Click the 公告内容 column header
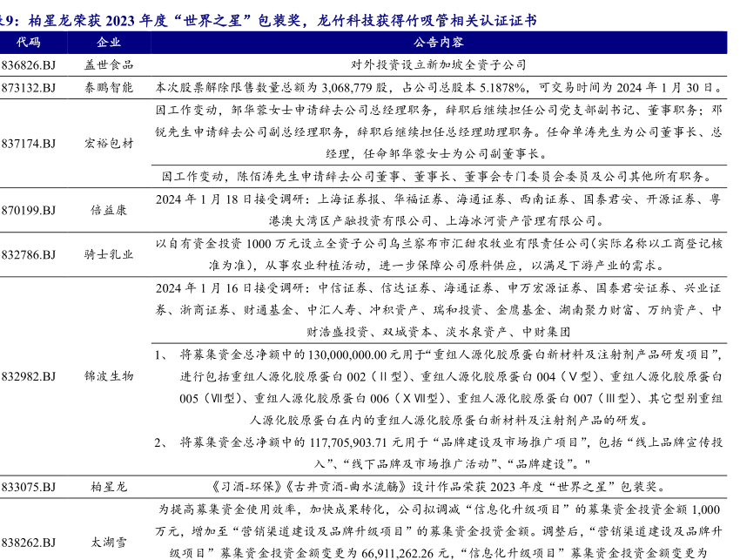This screenshot has height=560, width=740. pos(439,43)
